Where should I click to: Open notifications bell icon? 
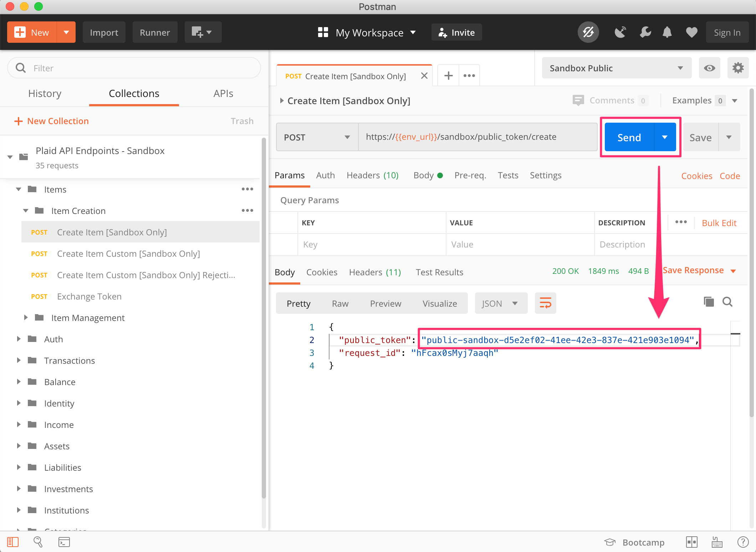(x=667, y=32)
